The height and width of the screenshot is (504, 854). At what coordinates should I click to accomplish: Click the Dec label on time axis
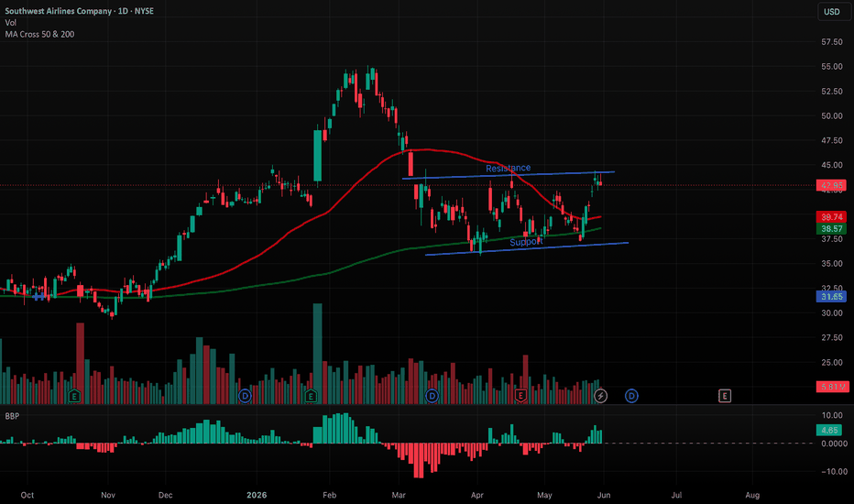(165, 495)
